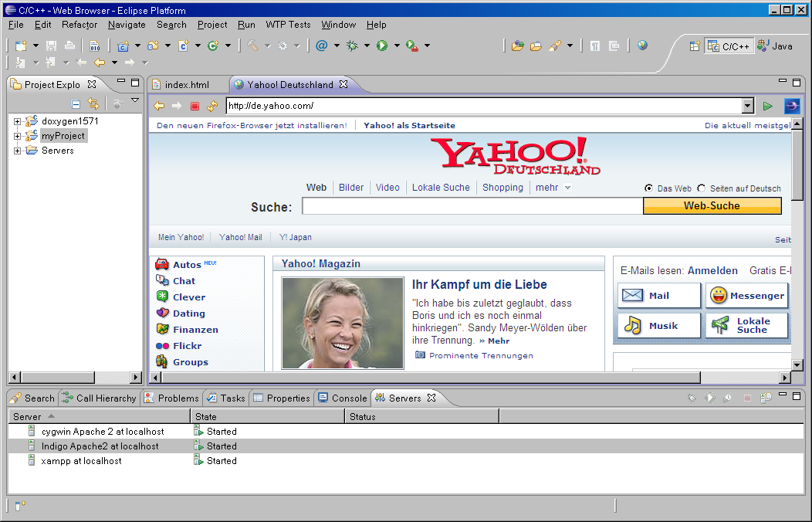
Task: Click the browser Stop loading red icon
Action: pos(195,106)
